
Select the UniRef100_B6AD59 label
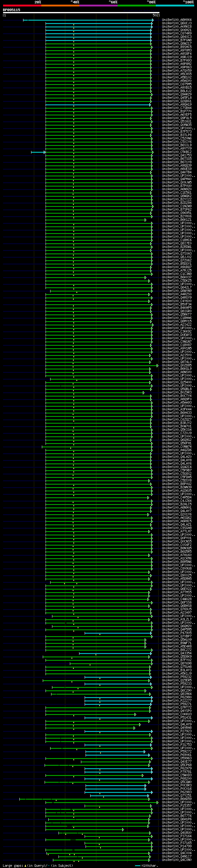(176, 799)
